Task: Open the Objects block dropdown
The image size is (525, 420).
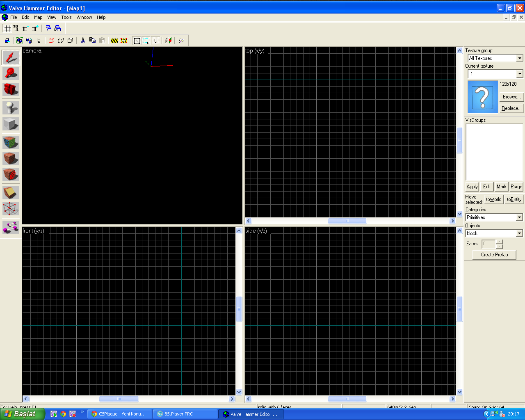Action: [519, 233]
